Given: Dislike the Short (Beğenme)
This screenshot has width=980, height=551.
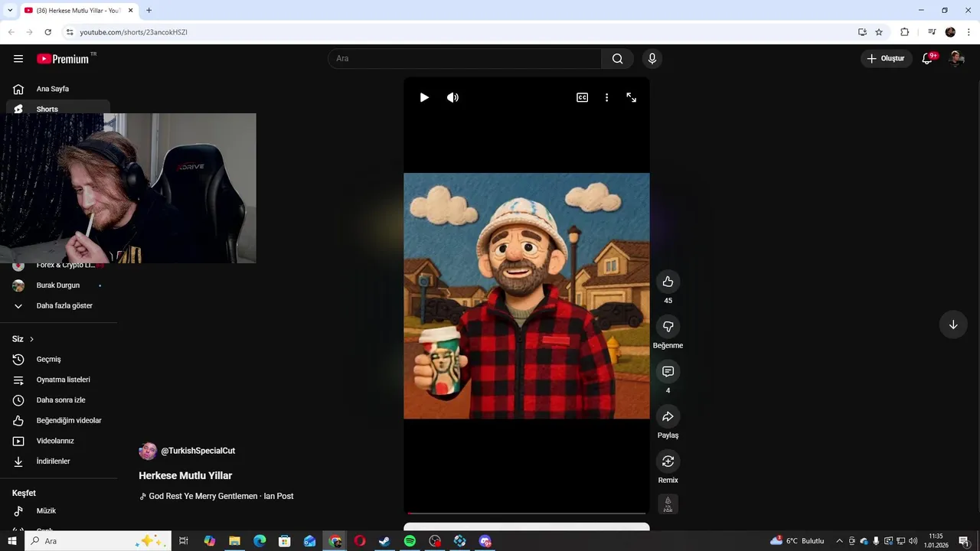Looking at the screenshot, I should pos(668,327).
